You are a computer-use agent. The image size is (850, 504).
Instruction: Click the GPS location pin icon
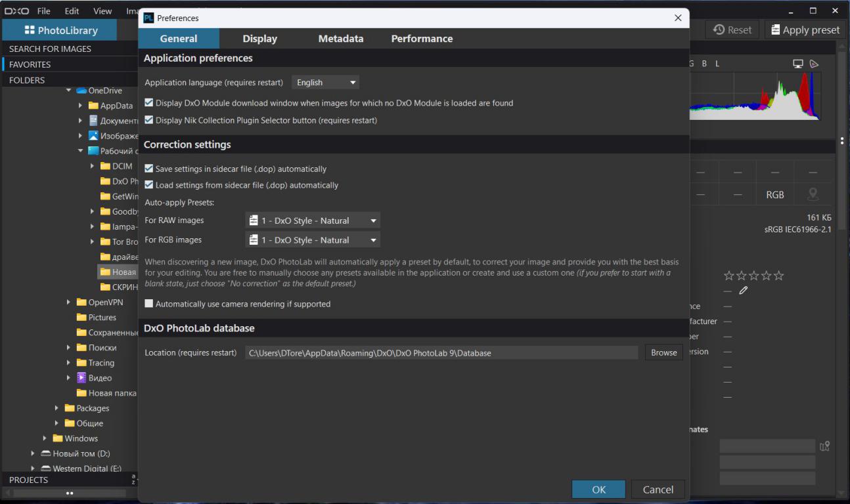pyautogui.click(x=813, y=194)
